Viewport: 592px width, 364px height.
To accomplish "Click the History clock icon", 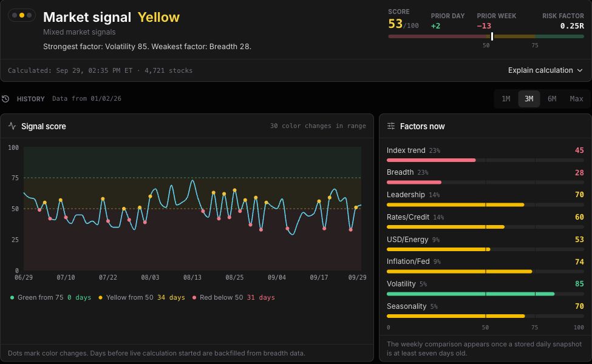I will [x=5, y=99].
